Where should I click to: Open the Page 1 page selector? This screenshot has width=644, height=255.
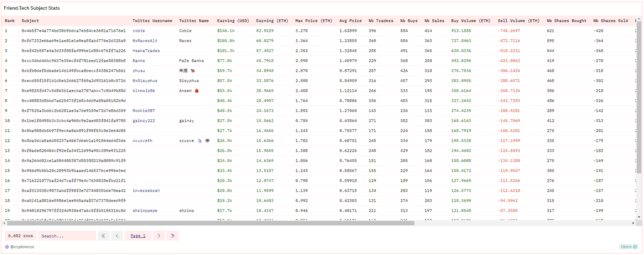pos(138,236)
